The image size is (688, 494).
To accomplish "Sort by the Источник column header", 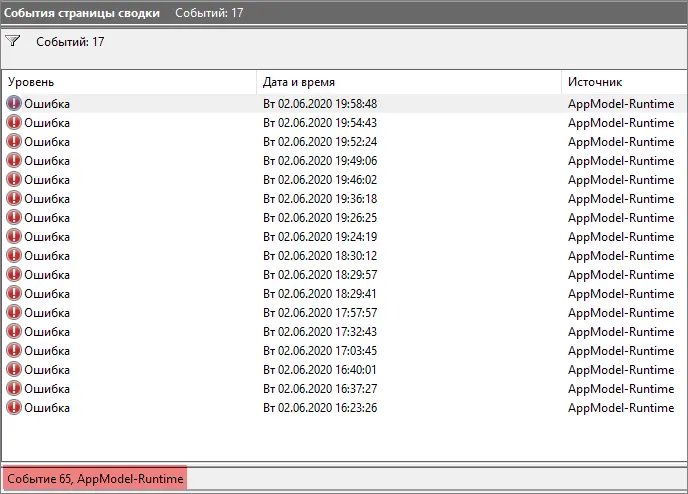I will click(622, 81).
